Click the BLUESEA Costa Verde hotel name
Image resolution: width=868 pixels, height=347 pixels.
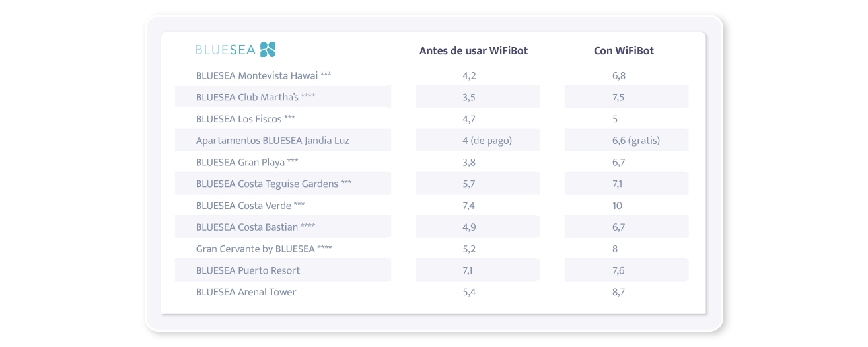click(250, 206)
